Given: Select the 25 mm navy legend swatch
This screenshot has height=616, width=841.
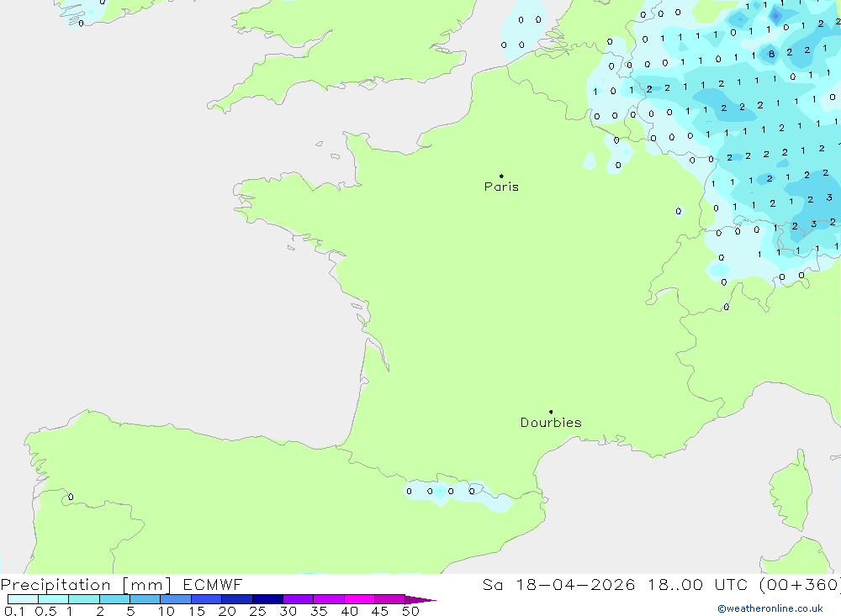Looking at the screenshot, I should [x=267, y=599].
